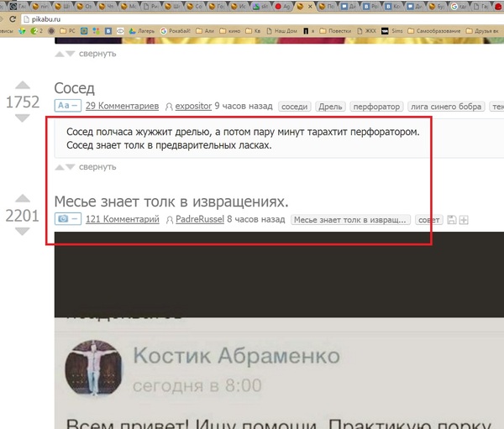The image size is (504, 429).
Task: Switch to the 'Ри' browser tab
Action: coord(150,6)
